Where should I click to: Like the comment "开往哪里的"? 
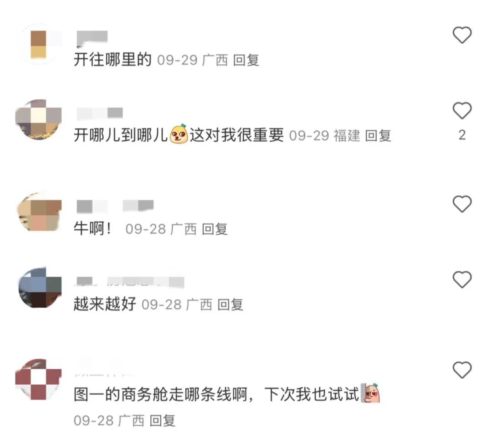click(x=462, y=35)
